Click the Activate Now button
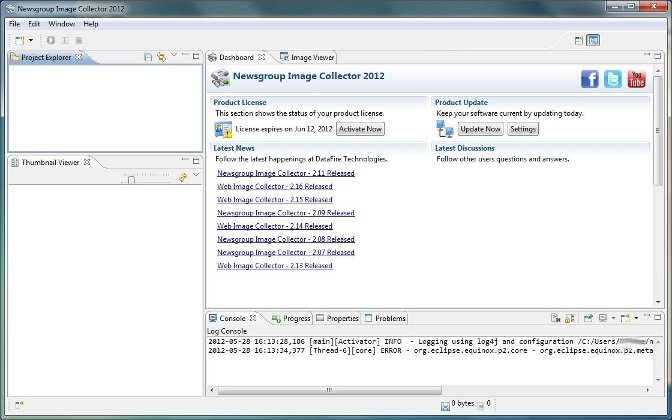The width and height of the screenshot is (672, 420). [x=360, y=129]
